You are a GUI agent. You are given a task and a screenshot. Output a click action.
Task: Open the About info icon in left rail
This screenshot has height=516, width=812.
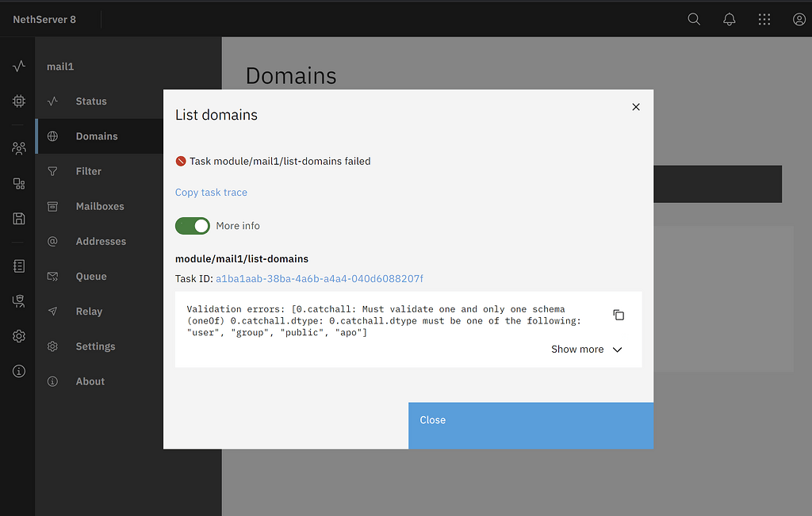pyautogui.click(x=19, y=371)
